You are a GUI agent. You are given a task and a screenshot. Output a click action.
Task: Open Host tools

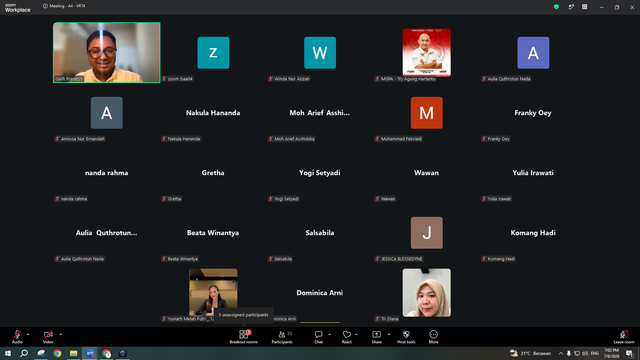point(406,337)
